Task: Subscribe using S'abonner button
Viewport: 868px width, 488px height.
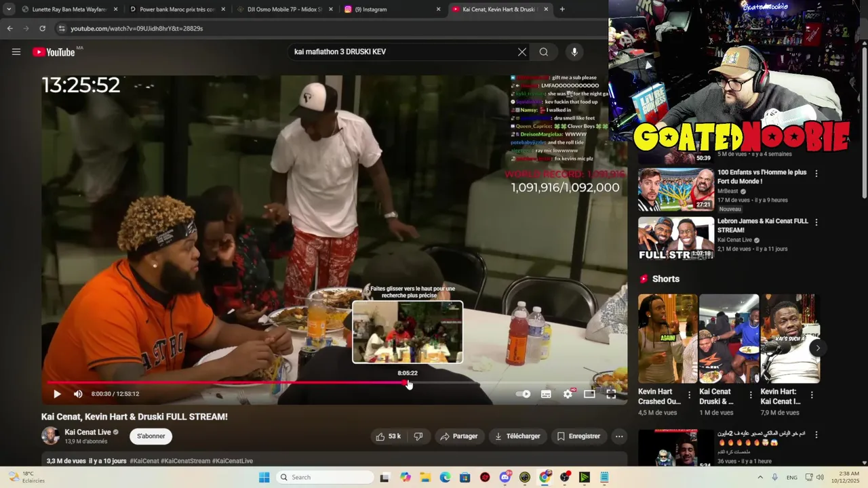Action: click(151, 436)
